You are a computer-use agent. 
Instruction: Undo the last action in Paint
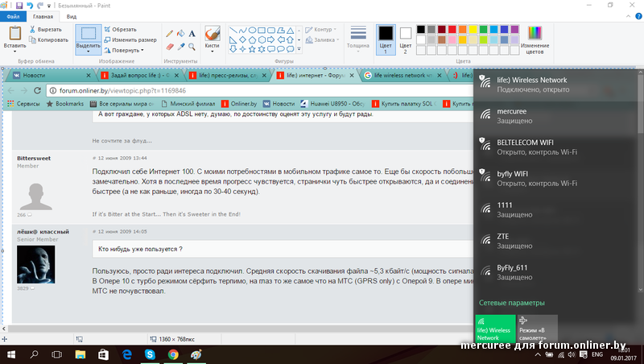(x=30, y=6)
